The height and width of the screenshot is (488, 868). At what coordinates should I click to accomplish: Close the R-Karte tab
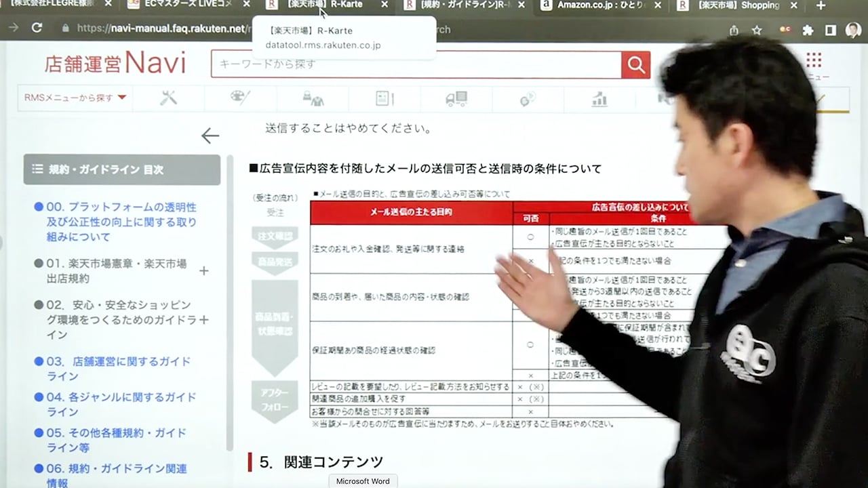tap(384, 4)
